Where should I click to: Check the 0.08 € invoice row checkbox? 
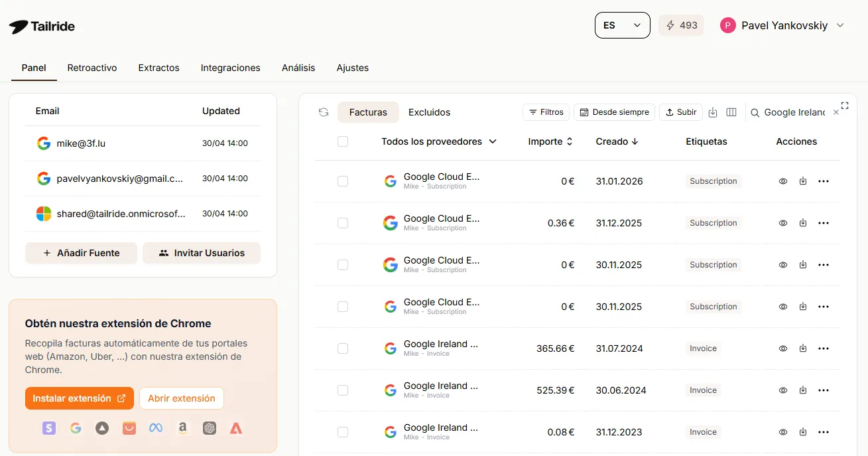coord(343,432)
